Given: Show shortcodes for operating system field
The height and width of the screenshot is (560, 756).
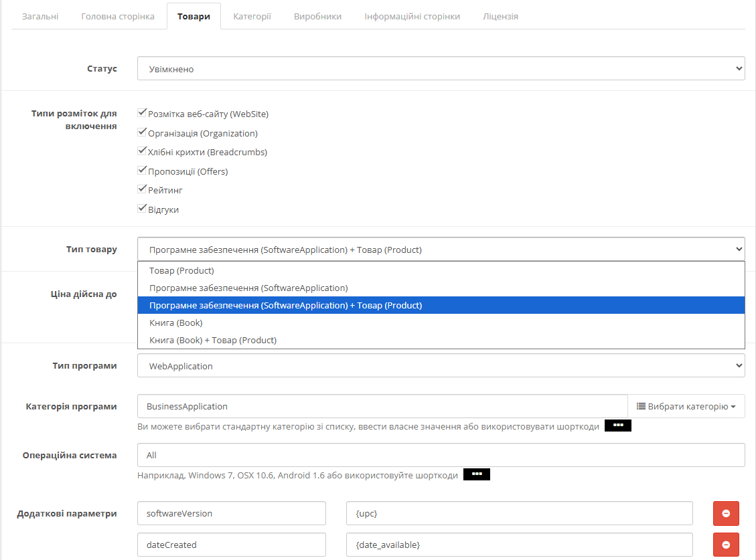Looking at the screenshot, I should coord(477,475).
